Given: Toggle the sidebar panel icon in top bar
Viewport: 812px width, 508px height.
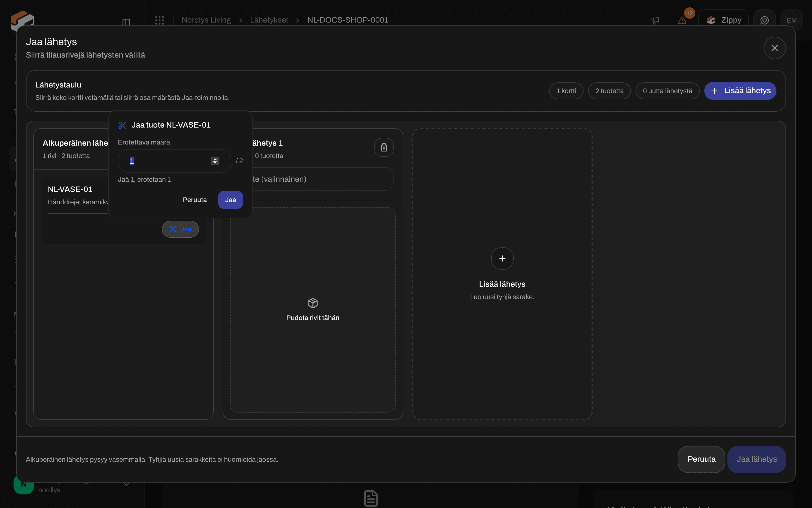Looking at the screenshot, I should pyautogui.click(x=126, y=22).
